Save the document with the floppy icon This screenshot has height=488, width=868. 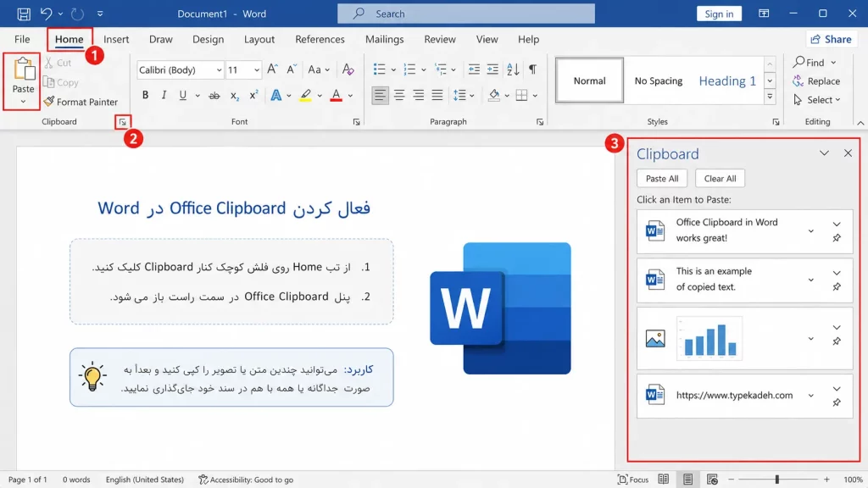pos(23,14)
